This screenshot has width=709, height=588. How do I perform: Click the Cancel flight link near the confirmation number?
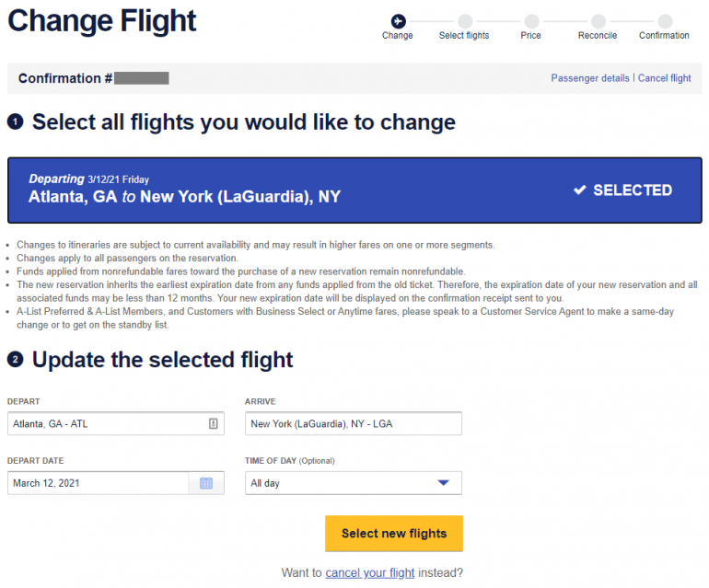[x=665, y=78]
